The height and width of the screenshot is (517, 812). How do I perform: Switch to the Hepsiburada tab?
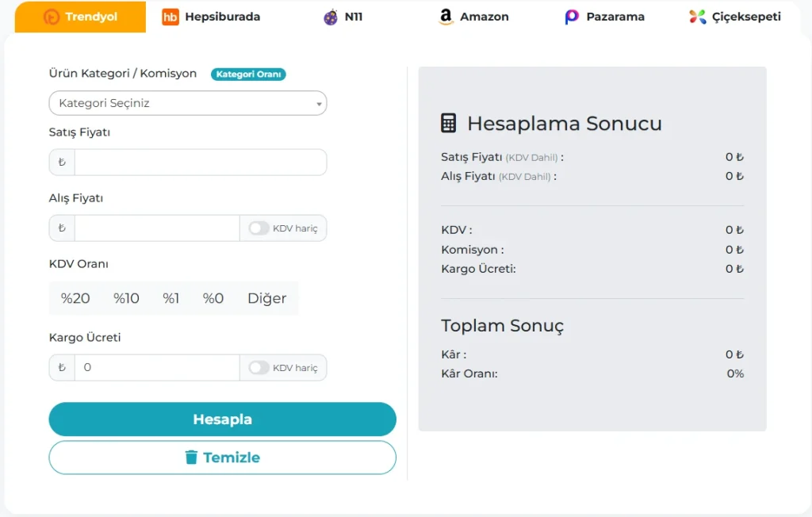[210, 16]
